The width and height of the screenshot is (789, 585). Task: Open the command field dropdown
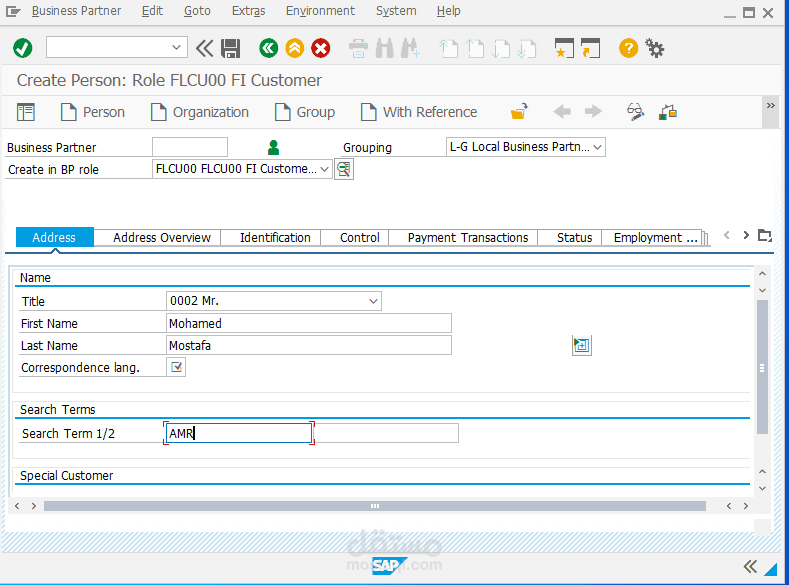pyautogui.click(x=176, y=47)
